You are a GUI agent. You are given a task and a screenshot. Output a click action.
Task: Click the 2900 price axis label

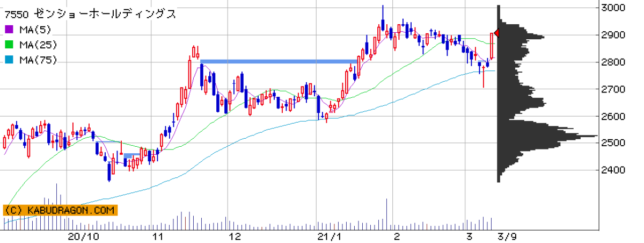point(613,35)
